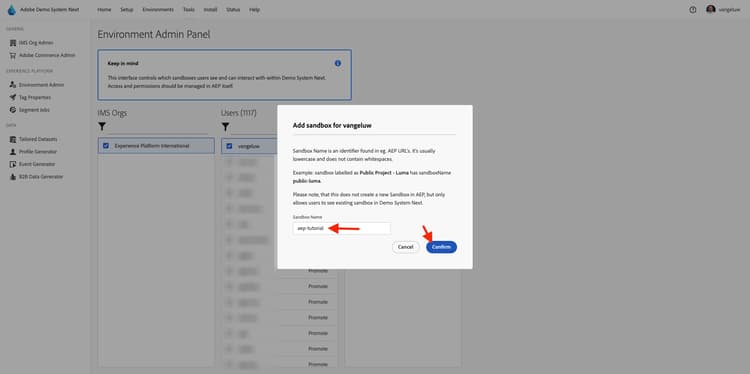Toggle the vangeluw user checkbox

[229, 146]
